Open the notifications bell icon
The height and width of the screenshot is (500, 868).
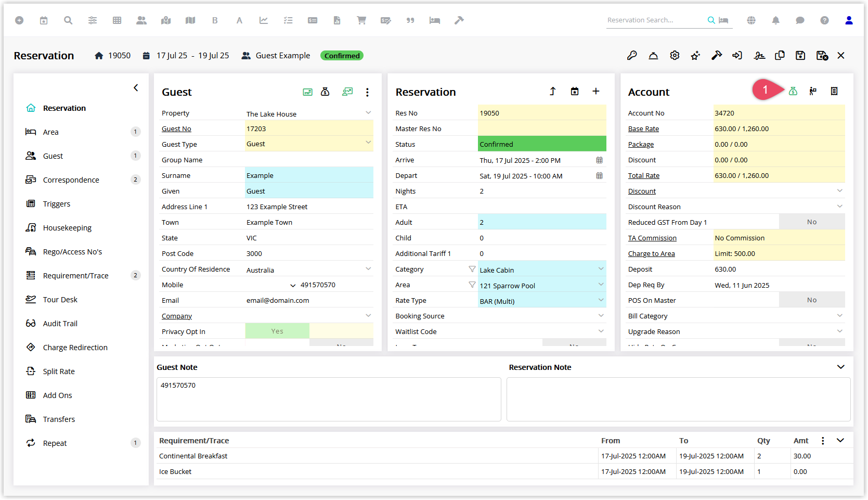pos(775,20)
